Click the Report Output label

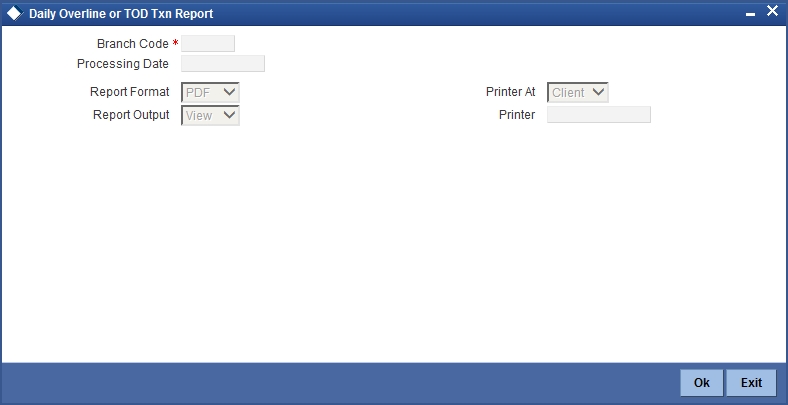click(131, 115)
